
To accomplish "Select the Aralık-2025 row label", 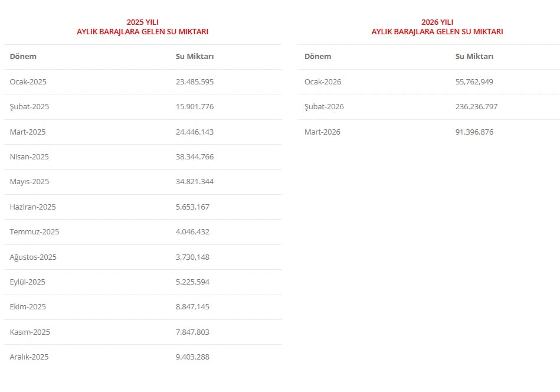I will (29, 357).
